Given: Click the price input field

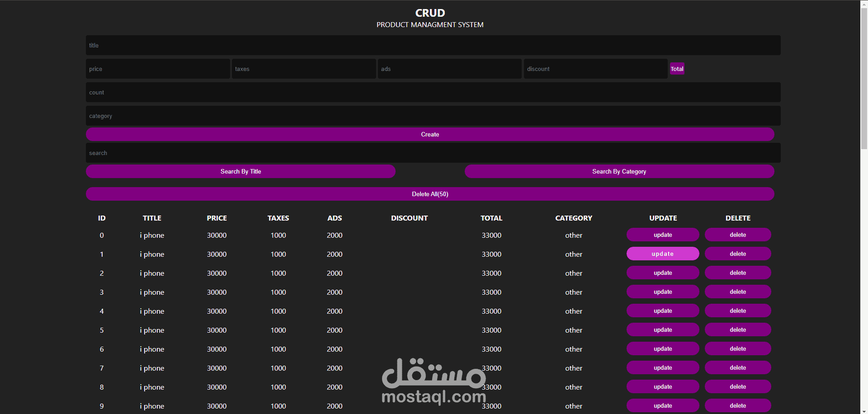Looking at the screenshot, I should coord(157,69).
